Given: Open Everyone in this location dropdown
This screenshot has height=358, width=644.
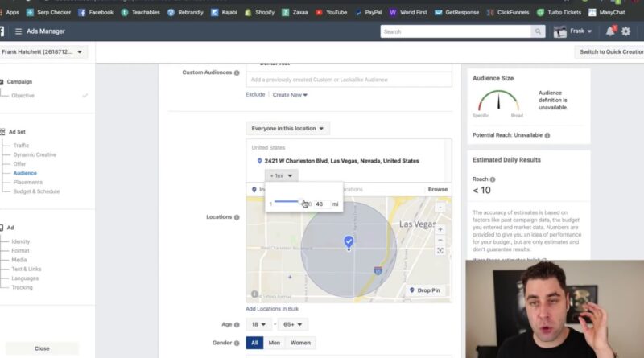Looking at the screenshot, I should tap(287, 129).
